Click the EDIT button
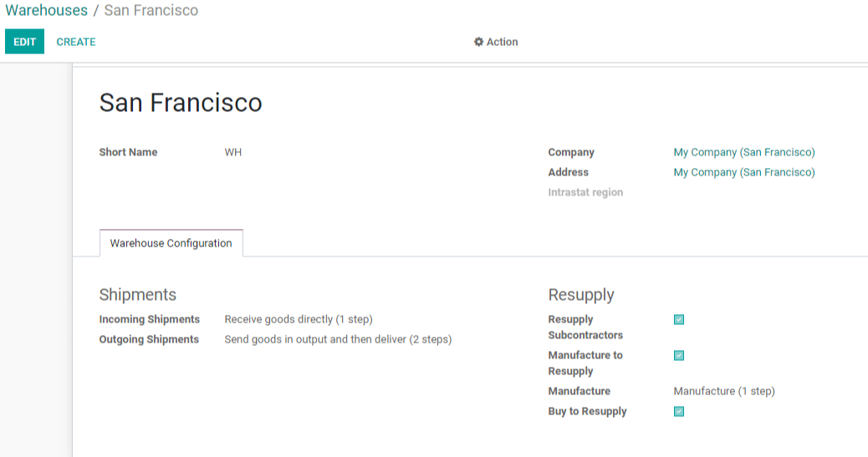 (24, 42)
